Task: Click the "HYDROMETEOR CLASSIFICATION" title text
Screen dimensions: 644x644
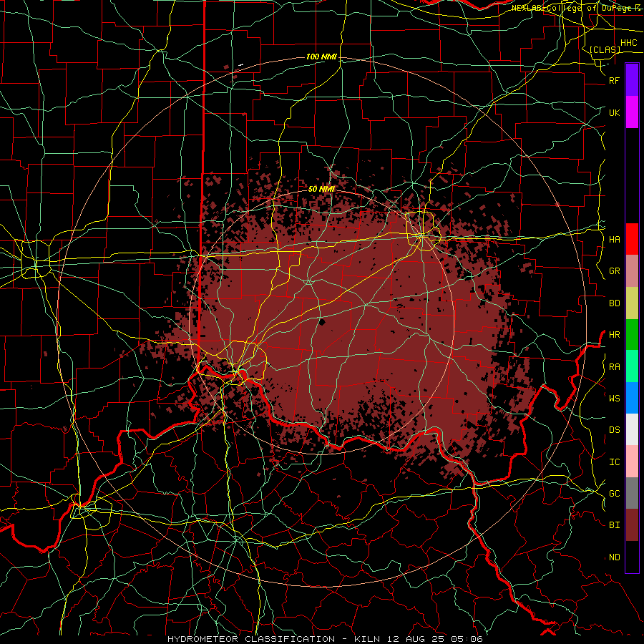Action: point(251,639)
